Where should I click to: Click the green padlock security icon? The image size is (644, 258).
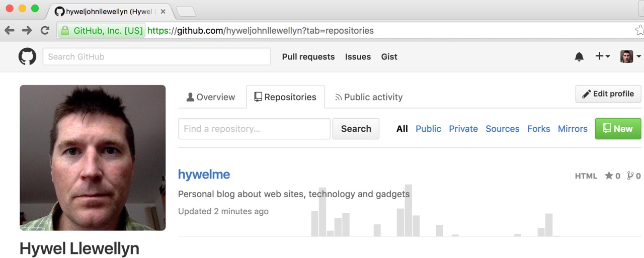64,31
